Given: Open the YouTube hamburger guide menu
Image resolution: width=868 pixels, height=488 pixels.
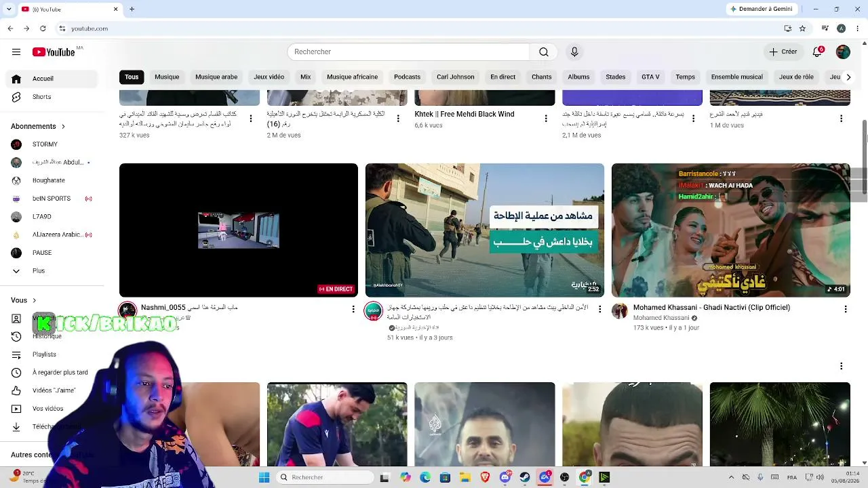Looking at the screenshot, I should click(x=16, y=52).
